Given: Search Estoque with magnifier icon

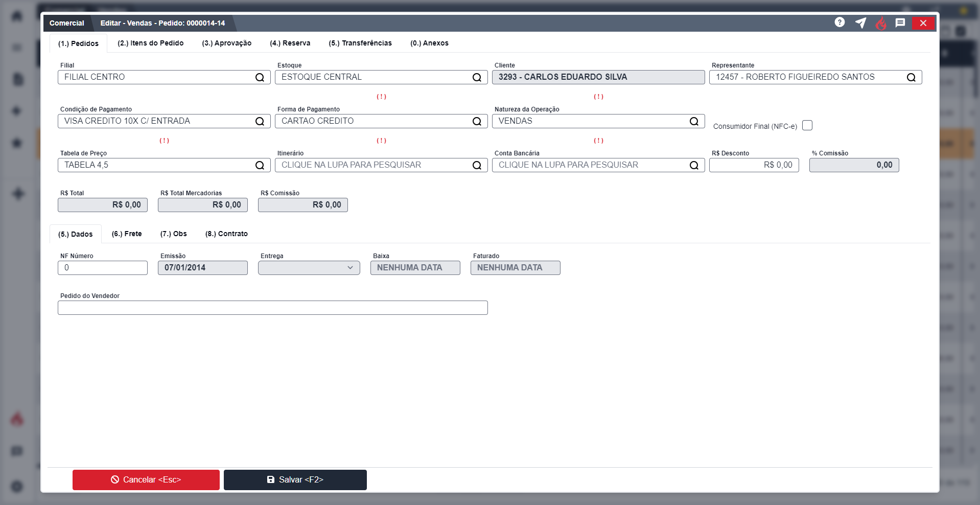Looking at the screenshot, I should [x=477, y=77].
